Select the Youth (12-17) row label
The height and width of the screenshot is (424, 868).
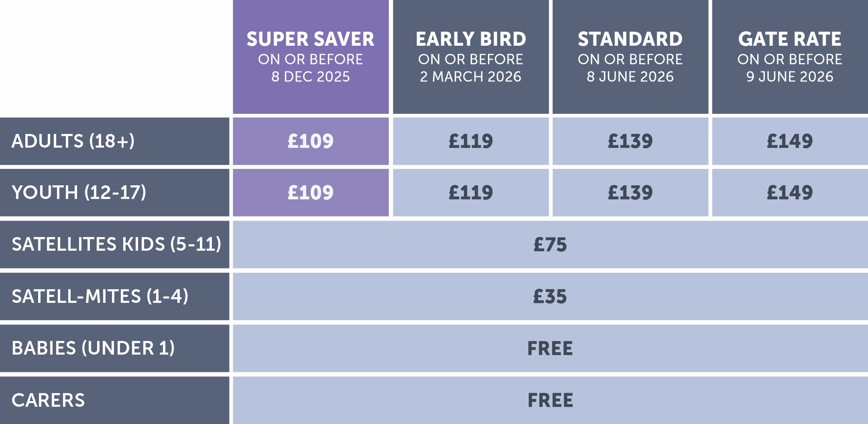coord(79,193)
